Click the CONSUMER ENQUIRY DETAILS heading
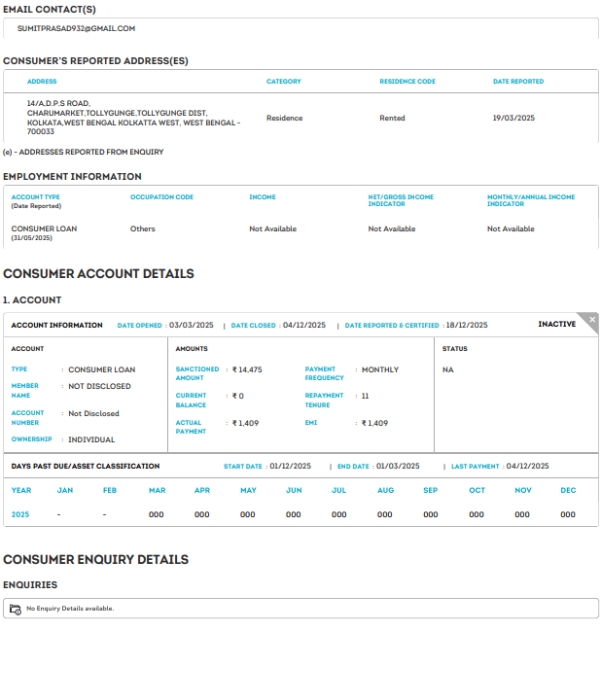The height and width of the screenshot is (700, 601). click(x=95, y=560)
